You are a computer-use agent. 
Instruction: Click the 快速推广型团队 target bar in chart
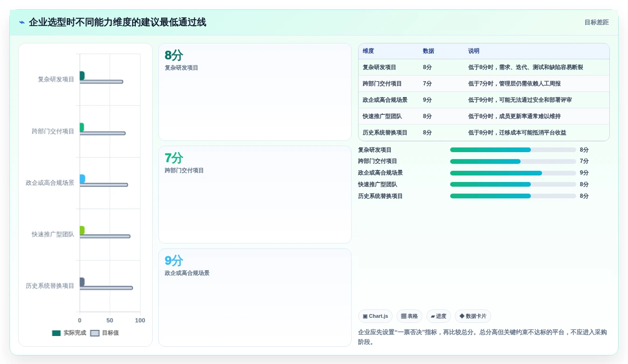[x=105, y=237]
